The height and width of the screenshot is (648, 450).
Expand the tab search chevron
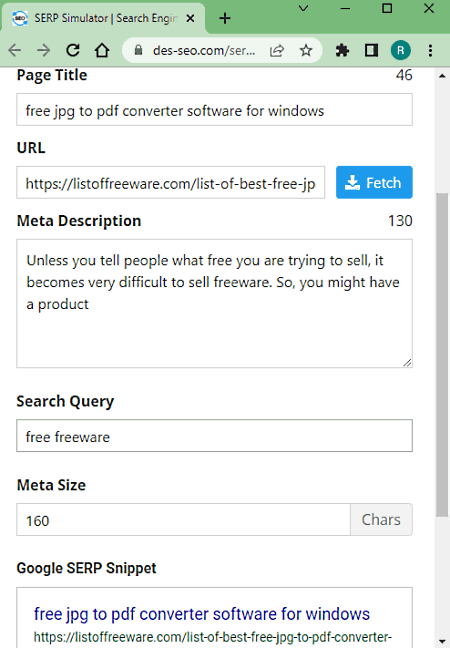[x=303, y=8]
